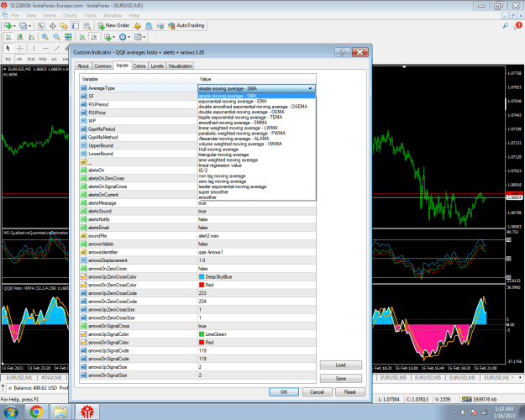The height and width of the screenshot is (420, 525).
Task: Choose linear weighted moving average - LWMA
Action: pyautogui.click(x=238, y=128)
